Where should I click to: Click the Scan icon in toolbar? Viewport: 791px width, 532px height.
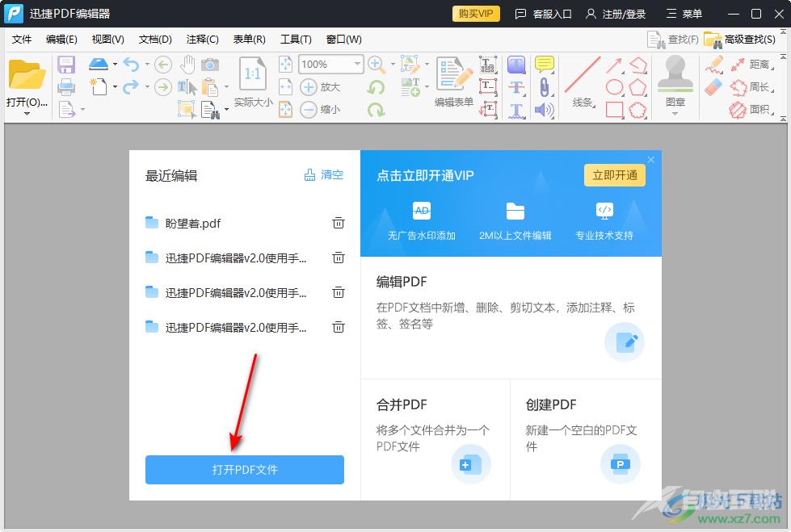click(99, 64)
